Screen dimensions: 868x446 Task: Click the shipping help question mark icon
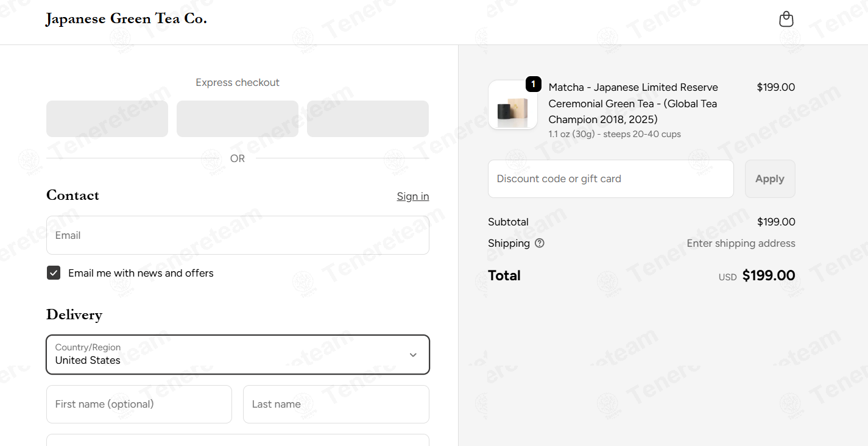coord(540,243)
